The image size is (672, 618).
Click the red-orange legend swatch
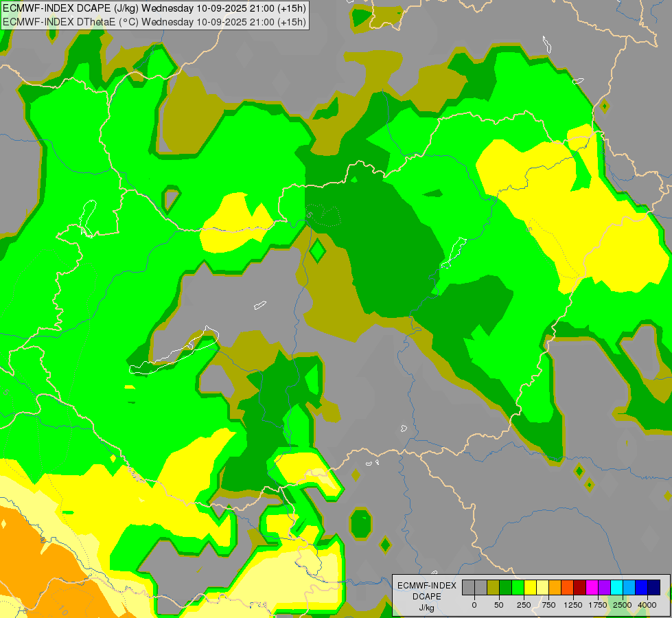568,587
